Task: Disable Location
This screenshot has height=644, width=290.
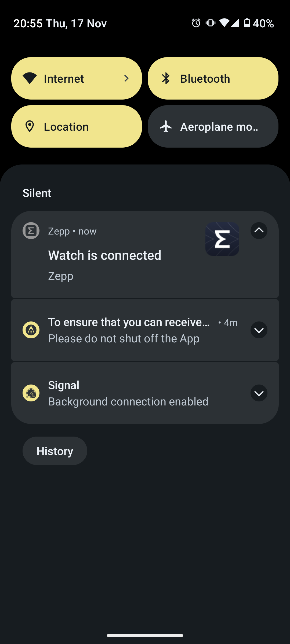Action: [77, 126]
